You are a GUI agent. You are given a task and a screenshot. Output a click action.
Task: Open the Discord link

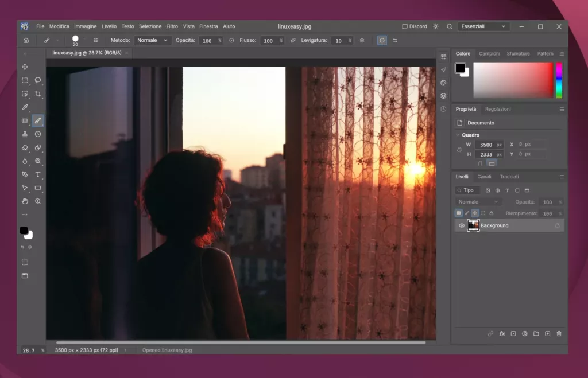(x=415, y=26)
